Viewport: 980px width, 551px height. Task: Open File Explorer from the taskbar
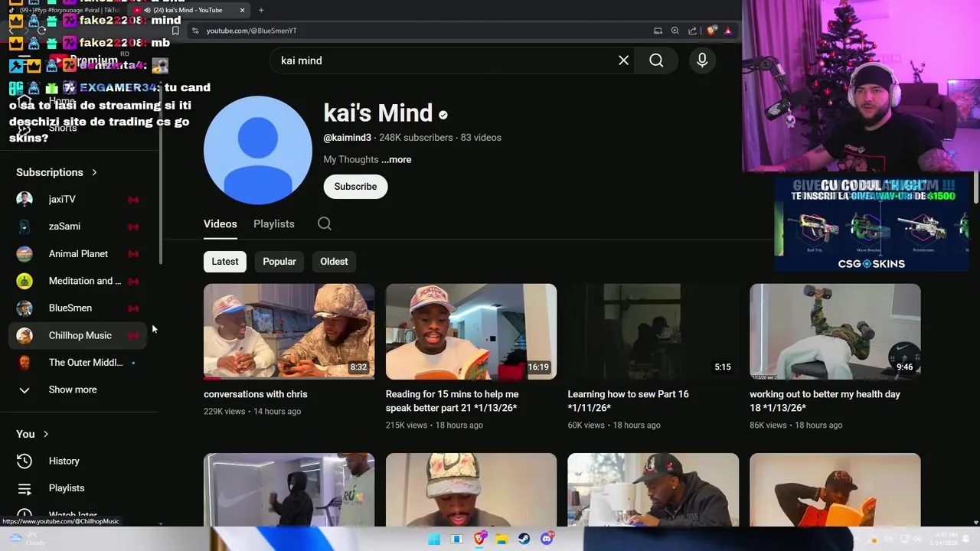(501, 539)
